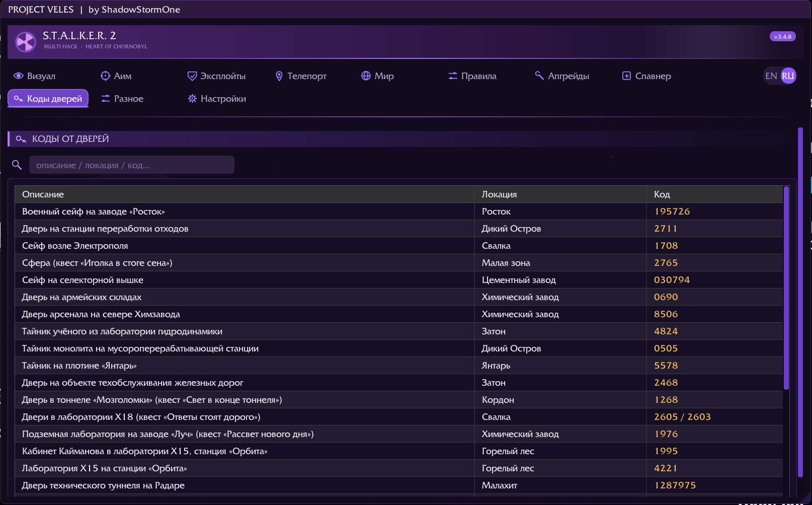Click code 5578

tap(666, 366)
